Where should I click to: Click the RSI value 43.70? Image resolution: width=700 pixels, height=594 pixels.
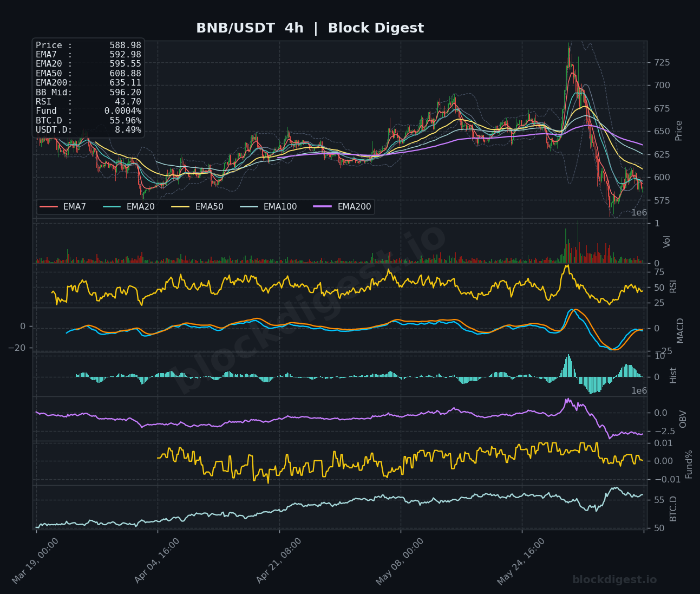tap(128, 102)
